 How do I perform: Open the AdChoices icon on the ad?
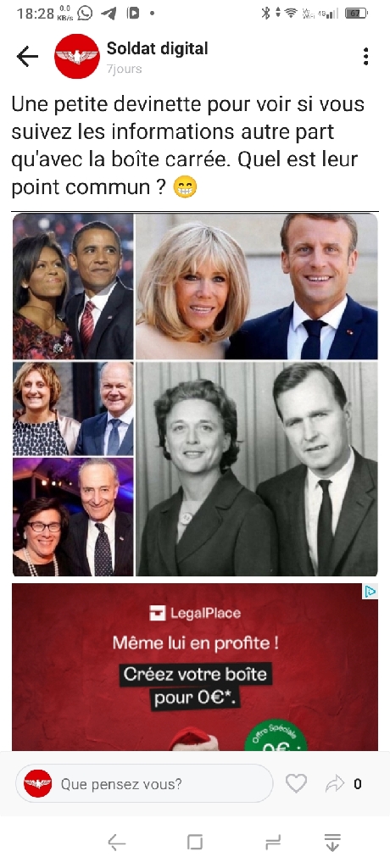point(370,591)
